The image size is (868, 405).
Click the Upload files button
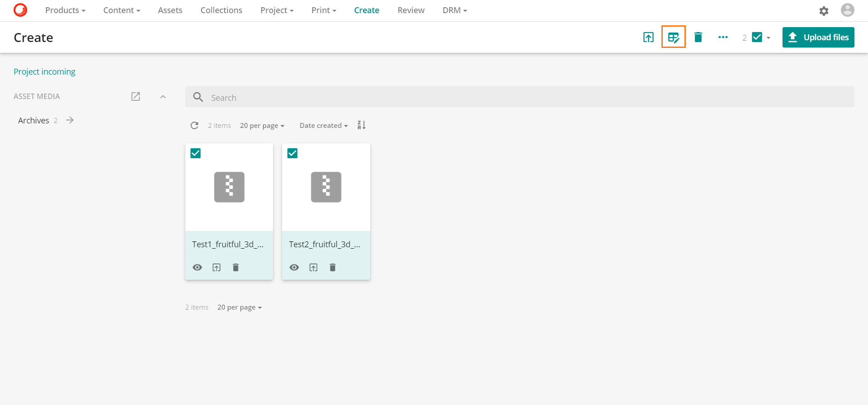coord(818,37)
